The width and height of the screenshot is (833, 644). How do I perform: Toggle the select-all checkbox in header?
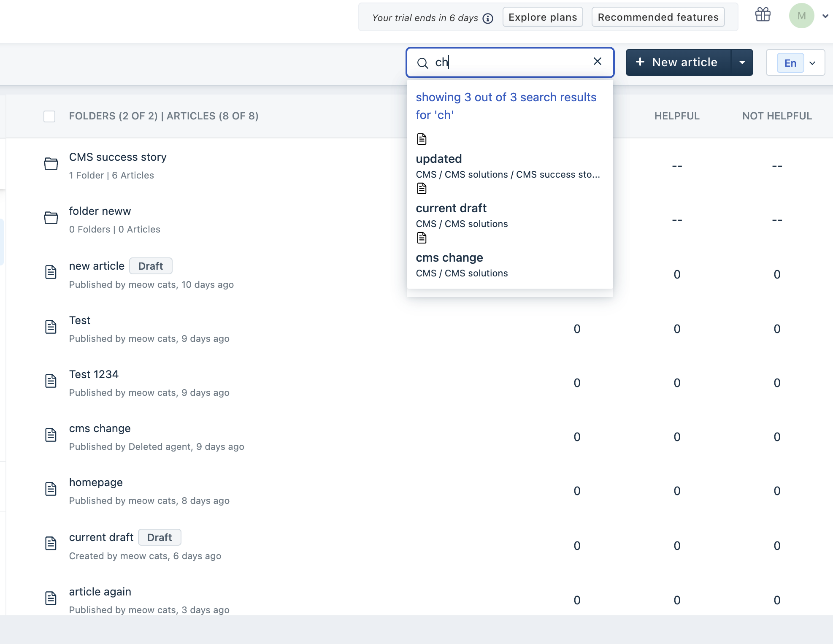(x=49, y=116)
